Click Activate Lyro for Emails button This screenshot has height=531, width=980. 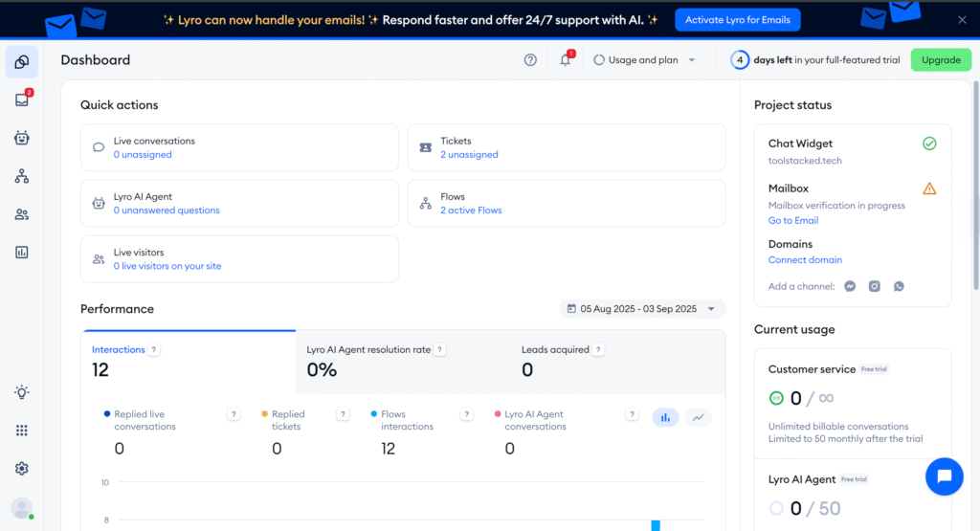(x=737, y=20)
